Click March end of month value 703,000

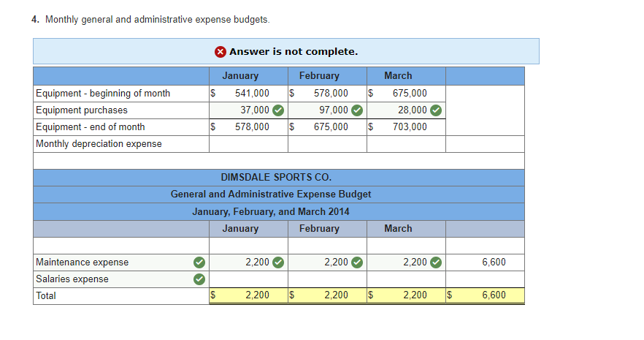(410, 127)
